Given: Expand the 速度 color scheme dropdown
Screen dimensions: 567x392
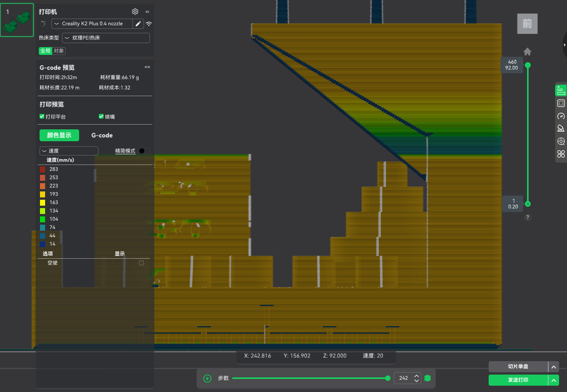Looking at the screenshot, I should 69,151.
